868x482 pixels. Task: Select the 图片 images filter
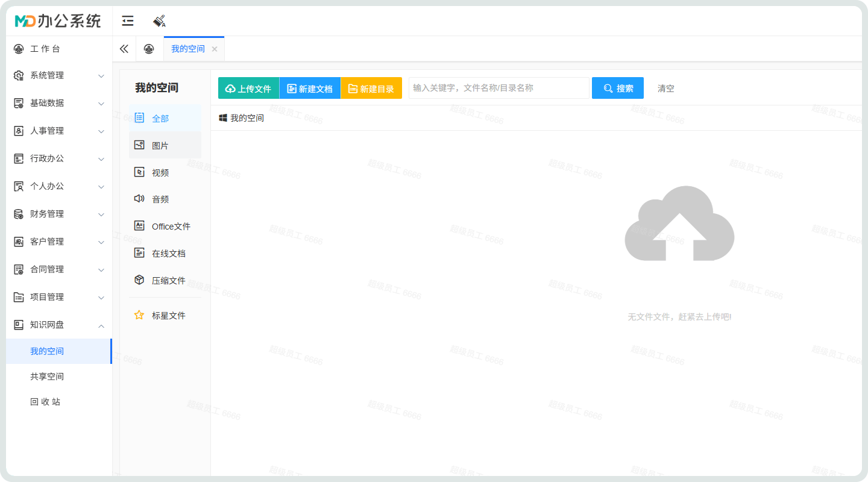(x=160, y=145)
